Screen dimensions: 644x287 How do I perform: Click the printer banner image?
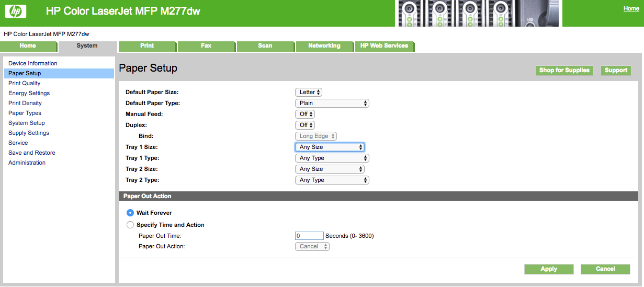coord(479,13)
